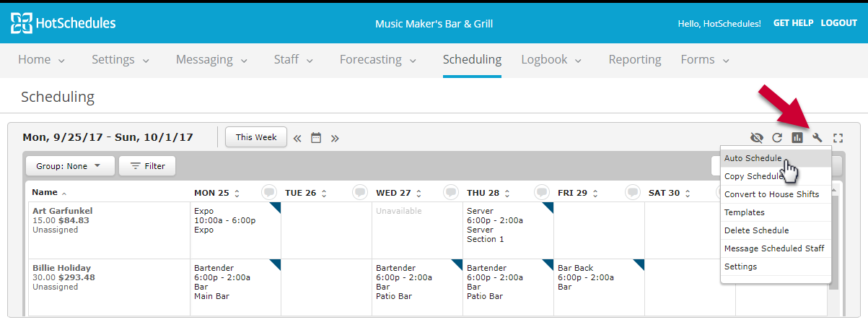
Task: Open the Group: None dropdown
Action: (70, 166)
